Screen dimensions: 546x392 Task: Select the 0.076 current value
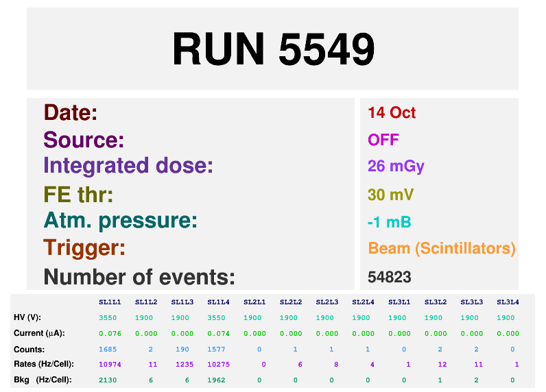[110, 334]
